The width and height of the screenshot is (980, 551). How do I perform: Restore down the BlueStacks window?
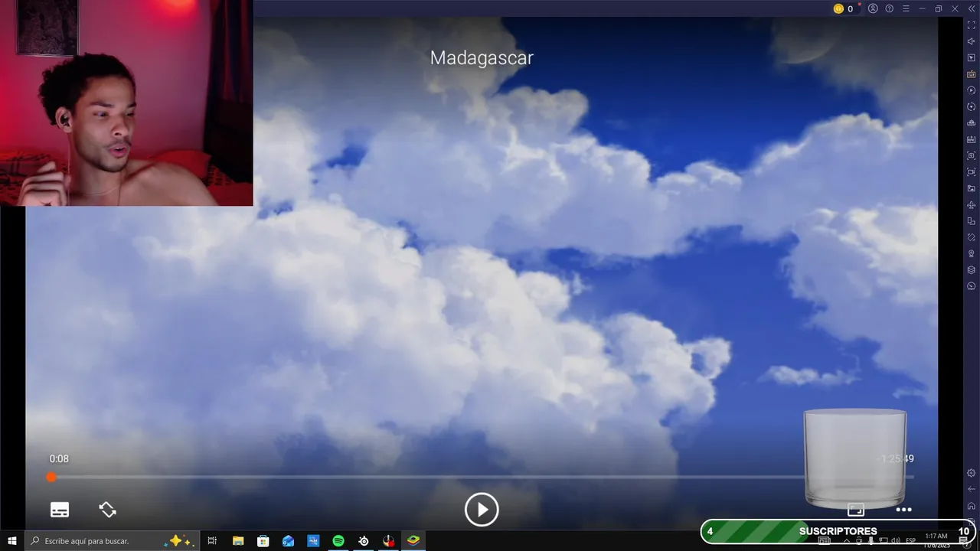click(x=939, y=8)
